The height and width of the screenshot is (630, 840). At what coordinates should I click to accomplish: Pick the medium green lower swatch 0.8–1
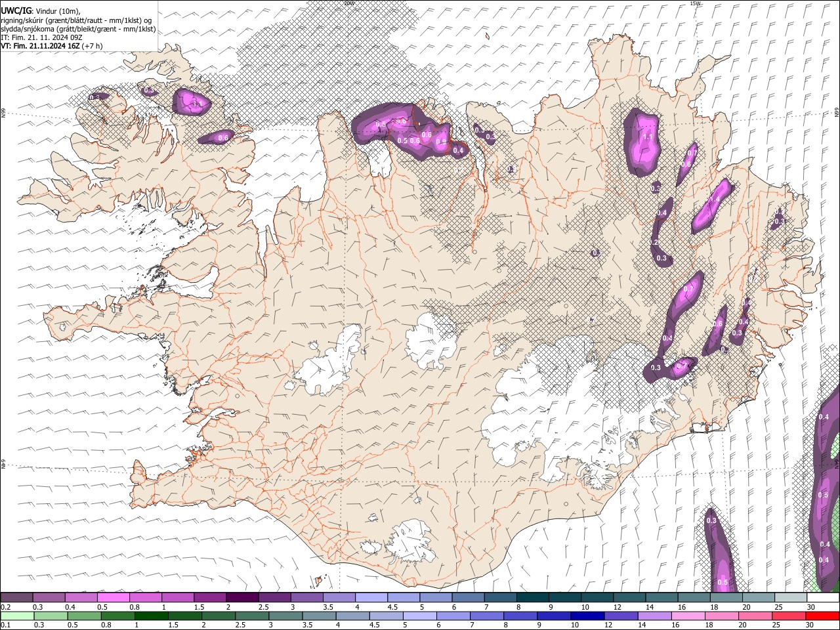coord(117,616)
